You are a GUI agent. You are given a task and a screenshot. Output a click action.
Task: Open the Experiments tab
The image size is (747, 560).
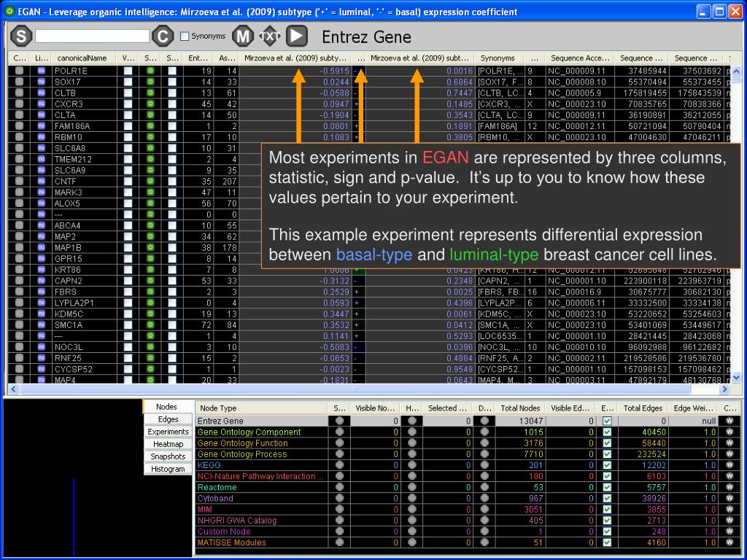(x=169, y=432)
